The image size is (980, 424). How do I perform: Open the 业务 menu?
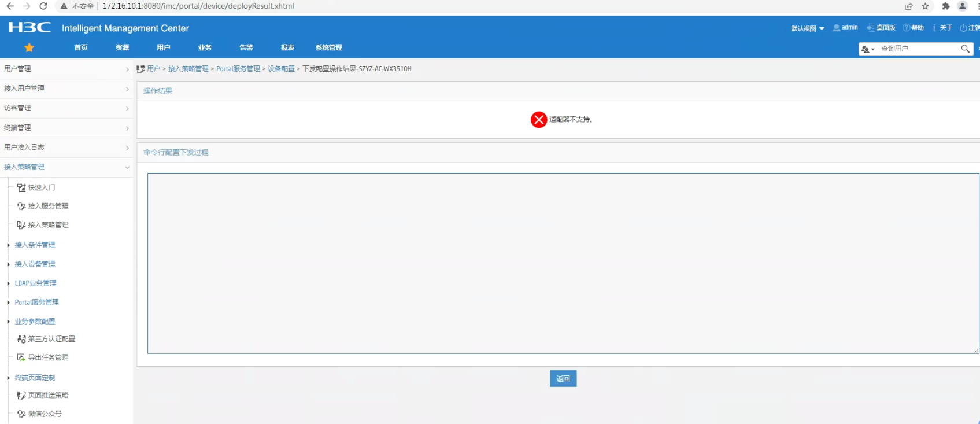coord(205,47)
